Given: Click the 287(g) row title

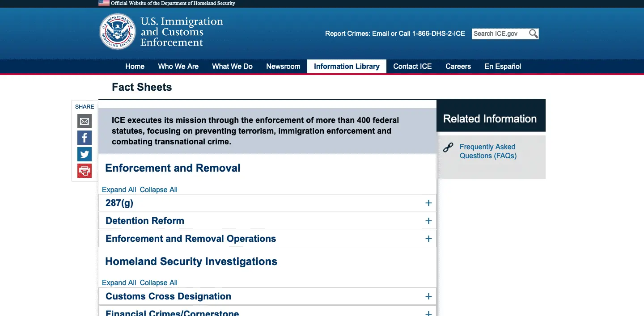Looking at the screenshot, I should 119,203.
